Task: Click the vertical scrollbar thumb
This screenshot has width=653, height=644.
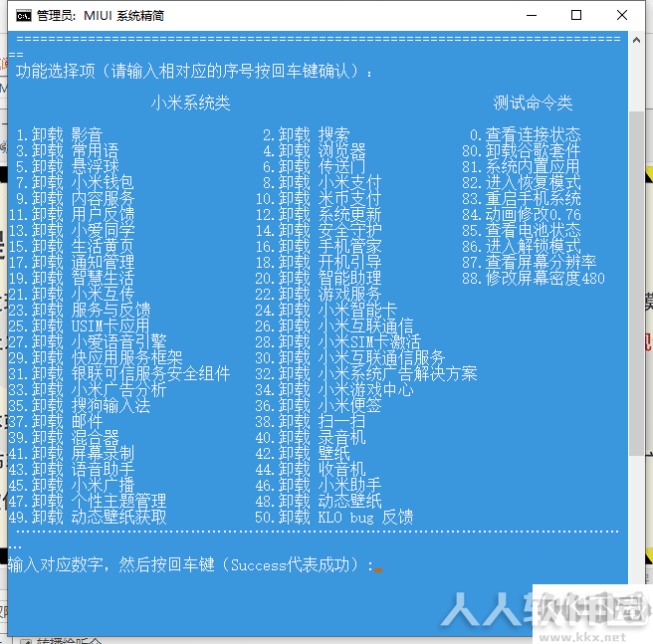Action: (x=636, y=284)
